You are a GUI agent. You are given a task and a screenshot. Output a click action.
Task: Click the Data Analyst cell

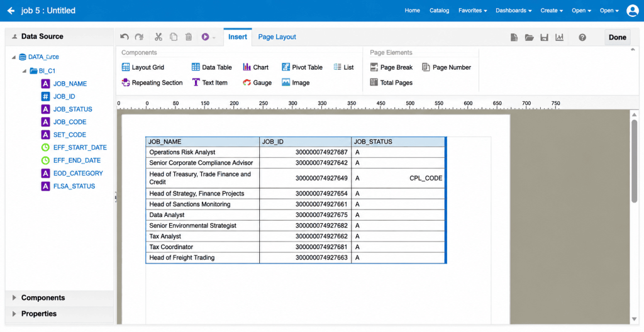(203, 215)
